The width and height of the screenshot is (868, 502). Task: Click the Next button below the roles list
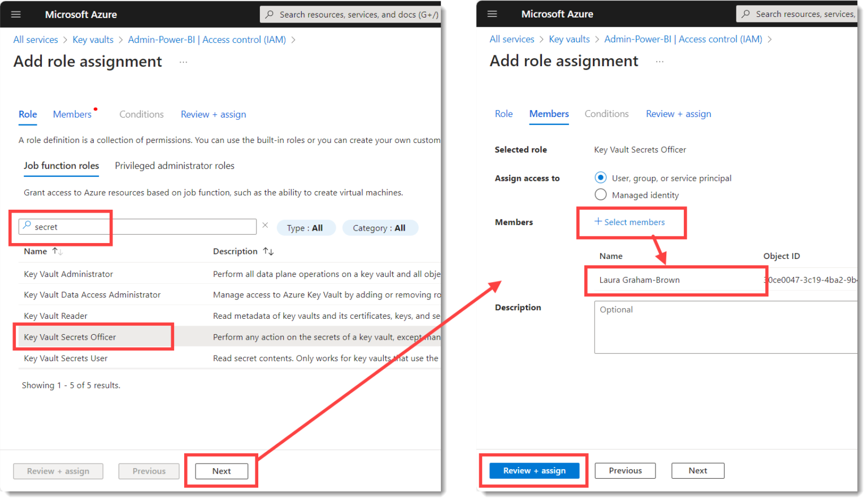coord(221,470)
